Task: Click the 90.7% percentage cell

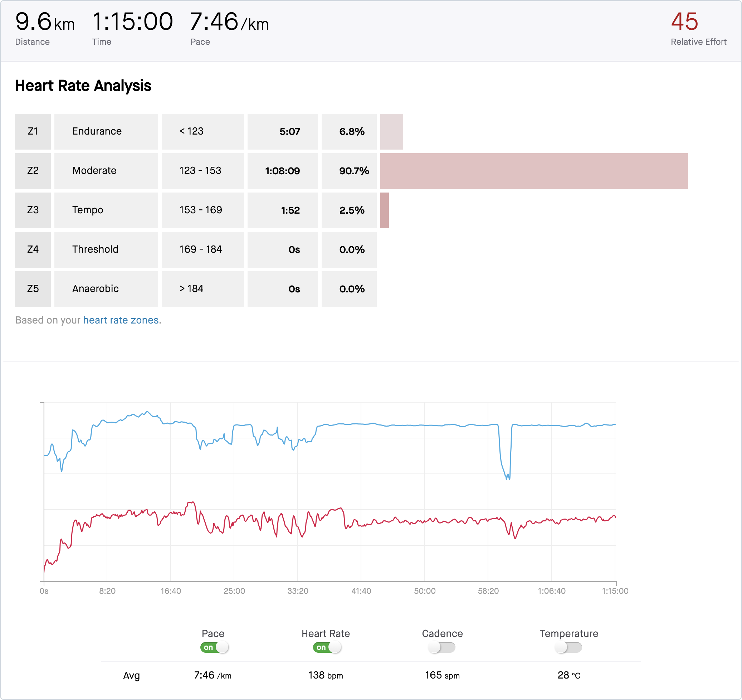Action: click(x=349, y=171)
